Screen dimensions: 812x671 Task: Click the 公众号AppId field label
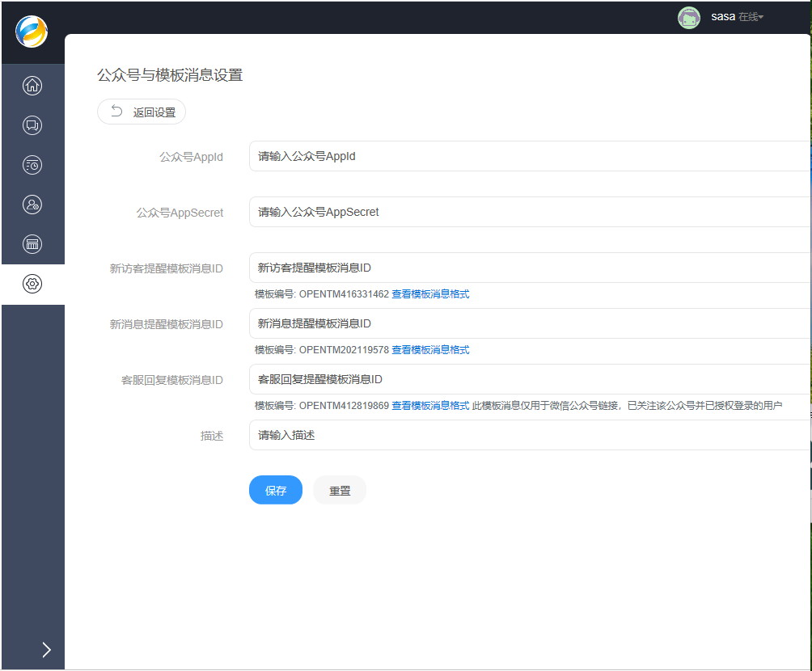coord(191,157)
